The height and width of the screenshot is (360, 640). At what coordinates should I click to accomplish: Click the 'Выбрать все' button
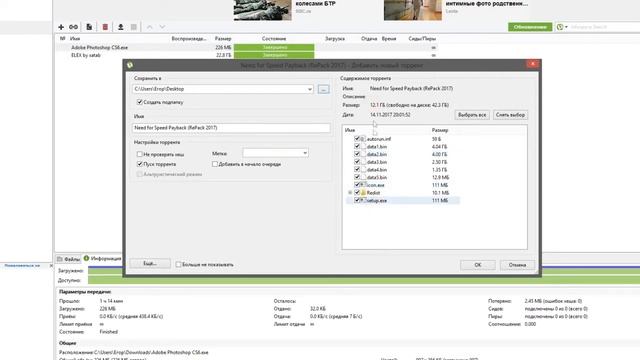tap(472, 115)
